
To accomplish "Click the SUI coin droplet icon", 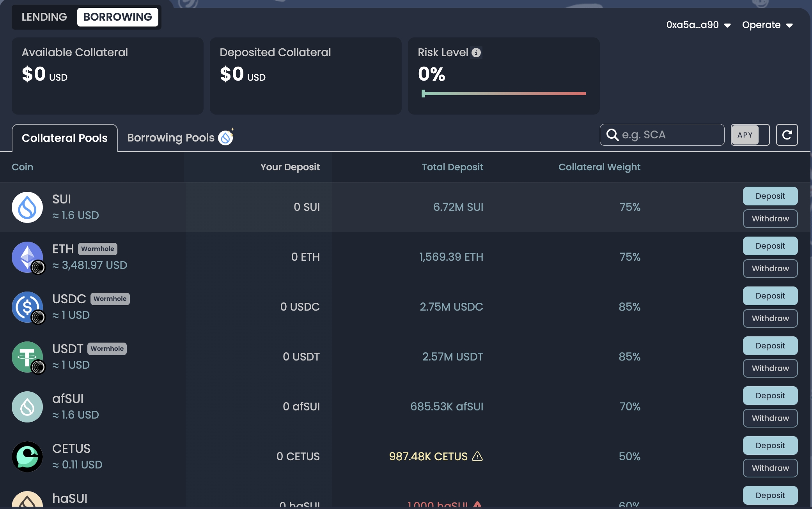I will tap(27, 207).
